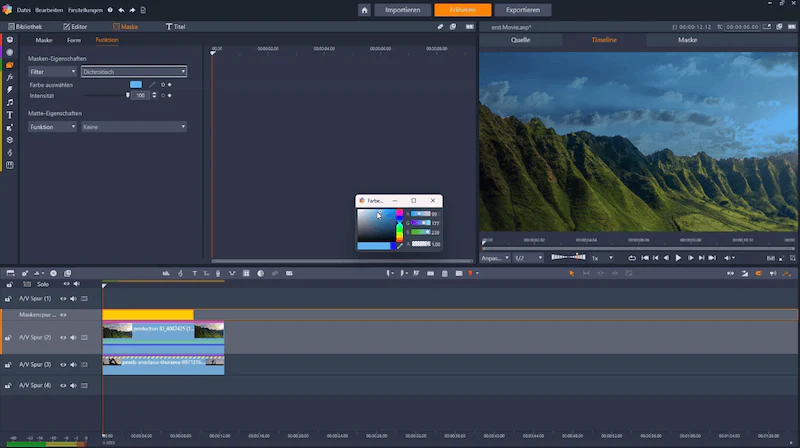Image resolution: width=800 pixels, height=448 pixels.
Task: Switch to the Titel tab
Action: point(176,27)
